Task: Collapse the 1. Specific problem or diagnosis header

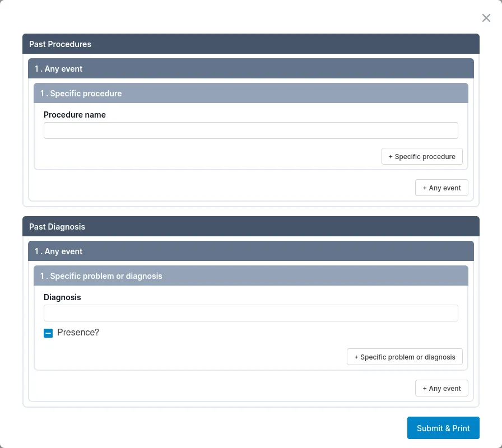Action: [251, 276]
